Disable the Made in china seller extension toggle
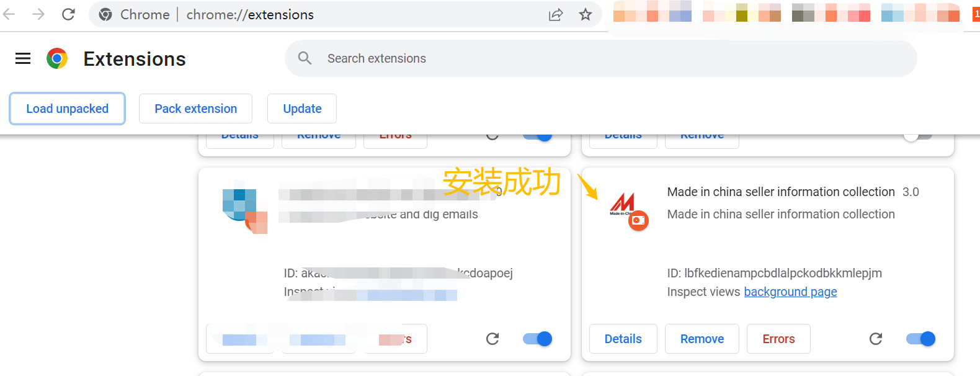Screen dimensions: 980x376 (x=921, y=339)
